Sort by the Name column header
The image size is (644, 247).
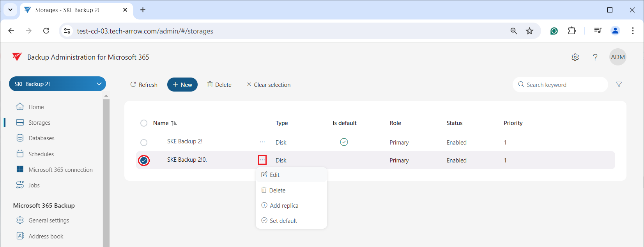coord(161,123)
